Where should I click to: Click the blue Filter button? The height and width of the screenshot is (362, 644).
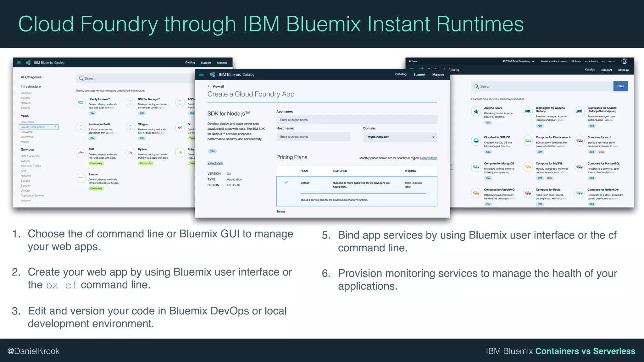(x=620, y=86)
